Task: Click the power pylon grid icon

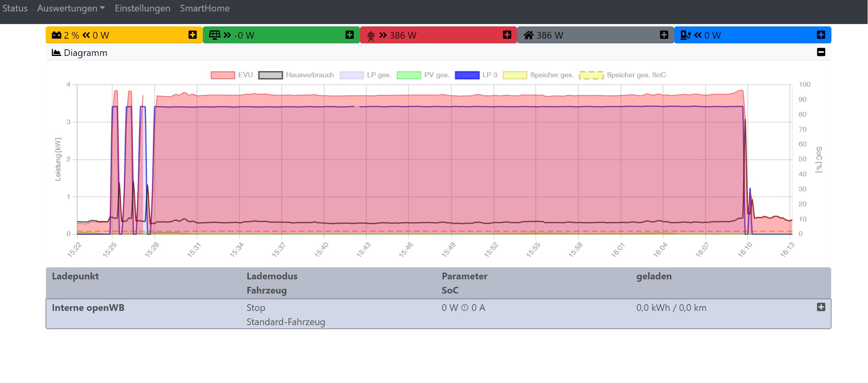Action: 371,36
